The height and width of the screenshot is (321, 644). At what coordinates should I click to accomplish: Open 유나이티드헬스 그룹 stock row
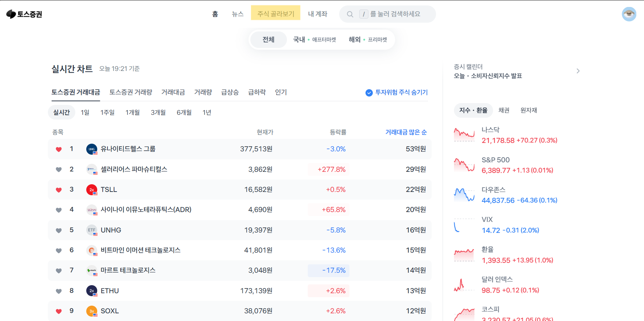tap(240, 149)
